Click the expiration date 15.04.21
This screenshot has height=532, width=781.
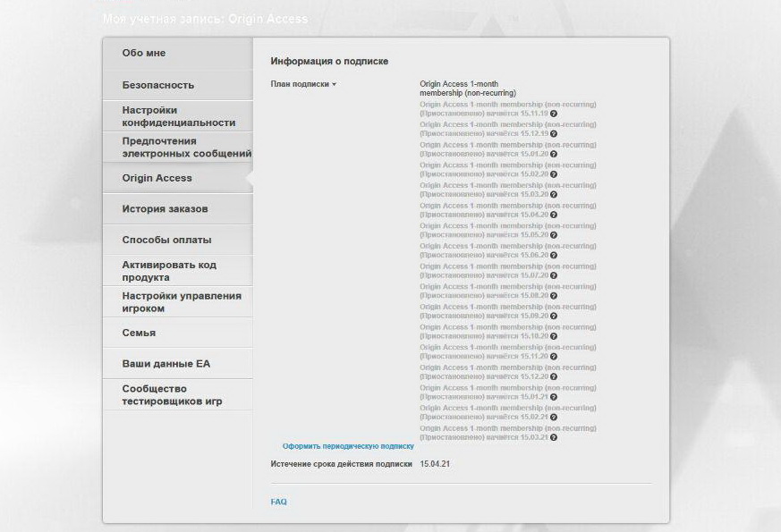click(x=435, y=464)
